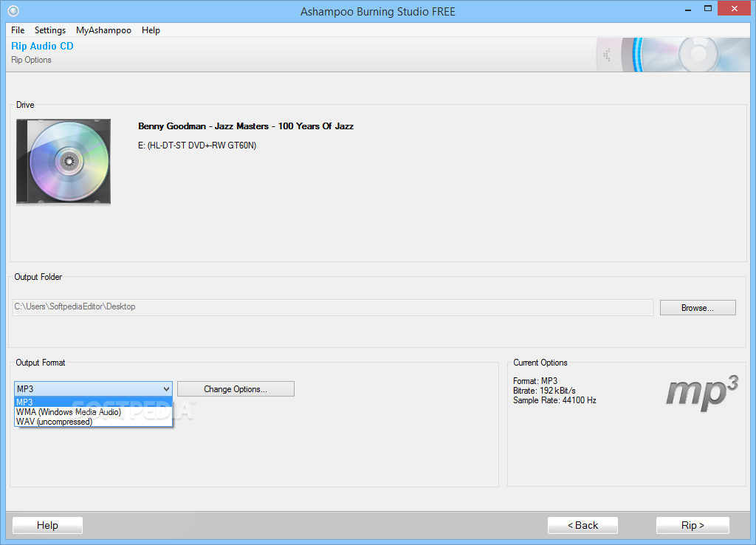
Task: Collapse the Output Format combo box arrow
Action: coord(166,388)
